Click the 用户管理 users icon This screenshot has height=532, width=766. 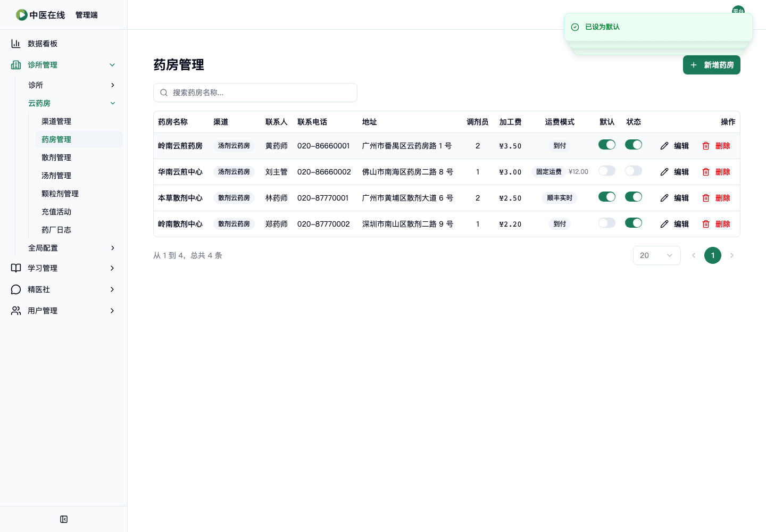pyautogui.click(x=16, y=311)
